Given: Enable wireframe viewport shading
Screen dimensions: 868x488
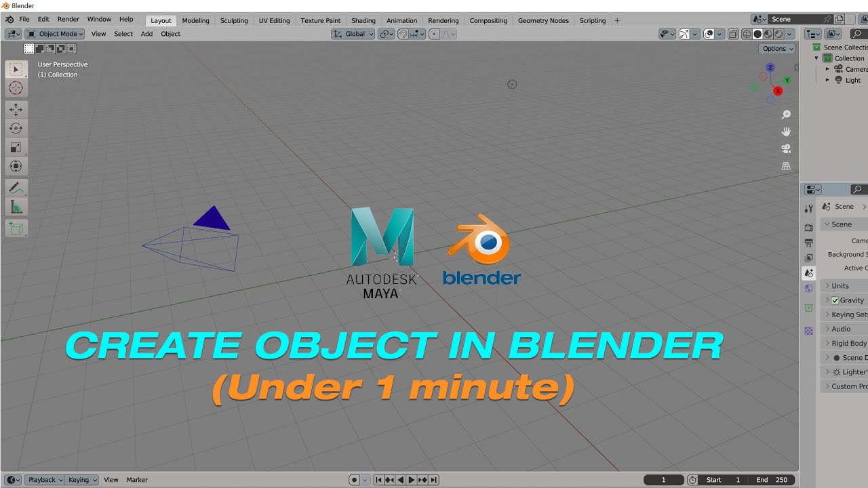Looking at the screenshot, I should (747, 34).
